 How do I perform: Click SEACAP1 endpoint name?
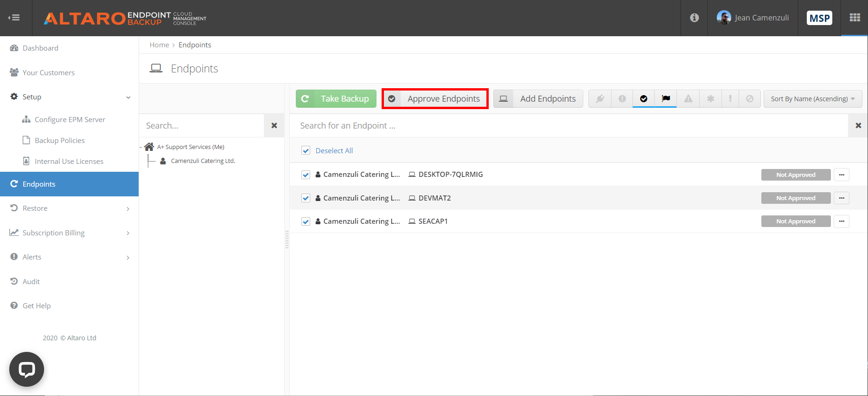point(433,221)
